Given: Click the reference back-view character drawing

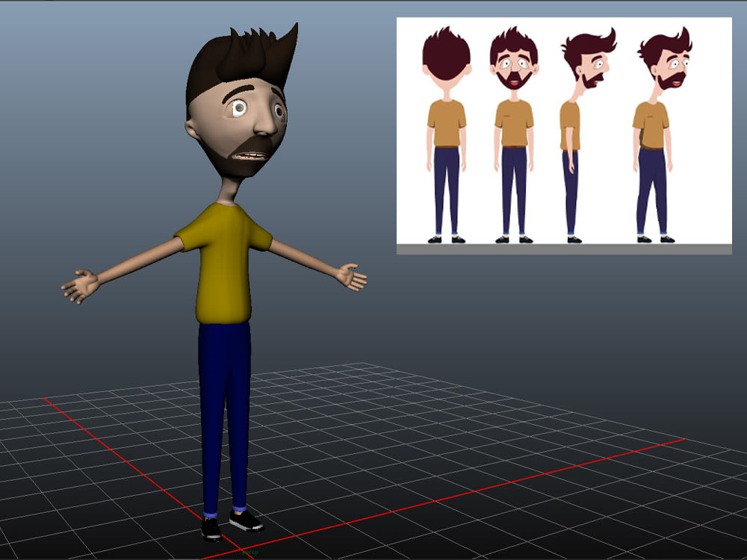Looking at the screenshot, I should (x=447, y=134).
